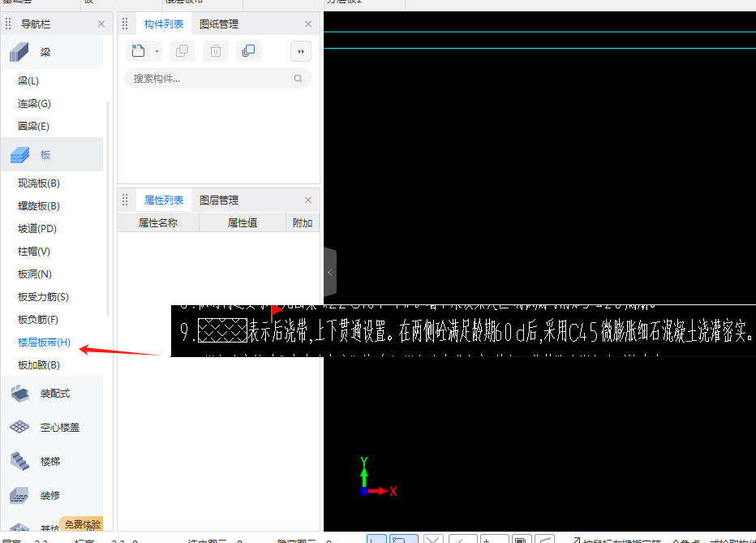Select the 楼梯 navigation icon
This screenshot has width=756, height=543.
click(x=19, y=461)
